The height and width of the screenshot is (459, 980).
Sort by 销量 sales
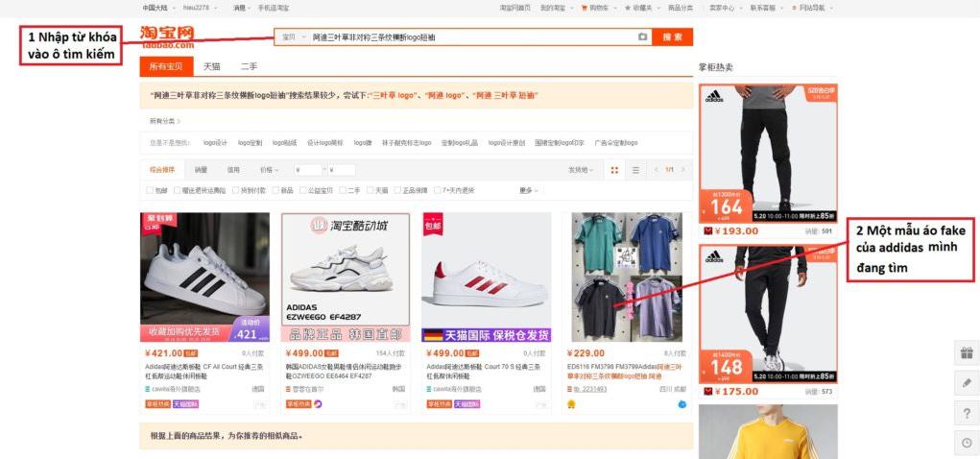click(x=201, y=170)
